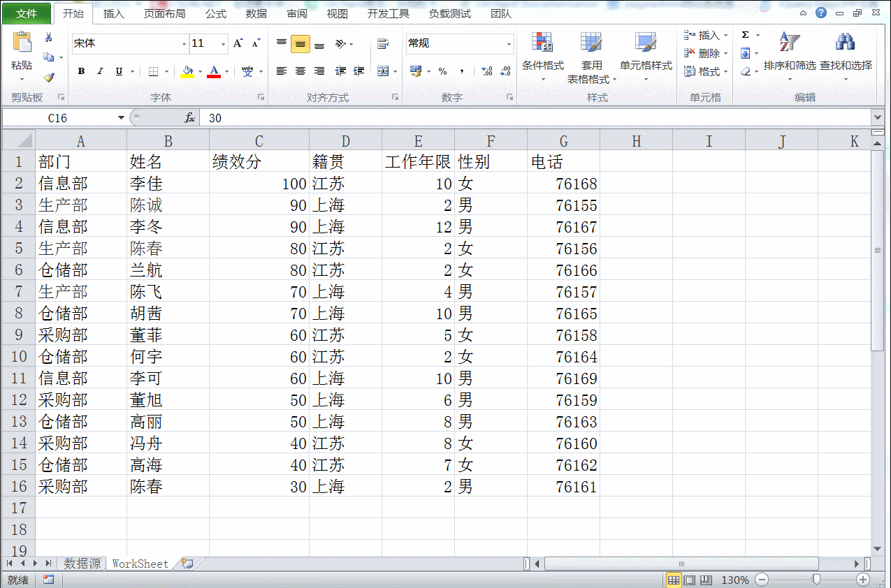Open Cell Styles (单元格样式)
This screenshot has width=891, height=588.
pyautogui.click(x=646, y=57)
